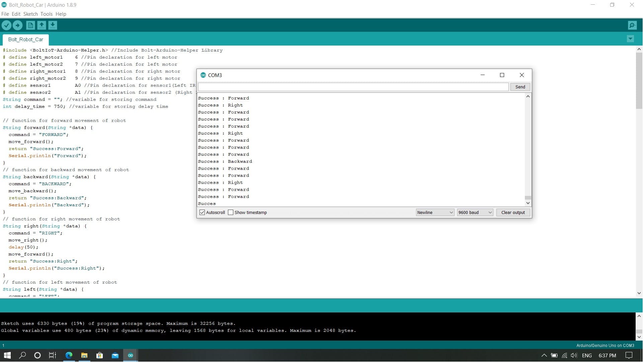Click the Arduino logo in COM3 title bar
644x363 pixels.
point(203,75)
